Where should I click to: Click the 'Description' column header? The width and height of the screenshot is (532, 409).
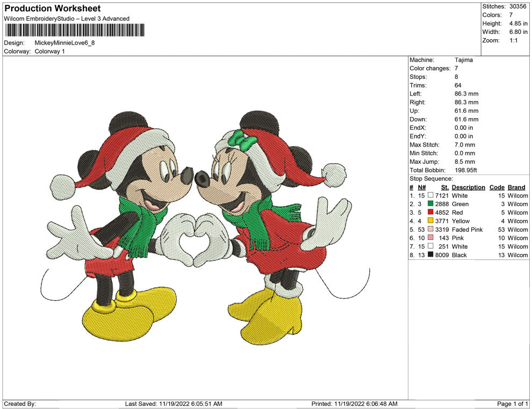468,187
